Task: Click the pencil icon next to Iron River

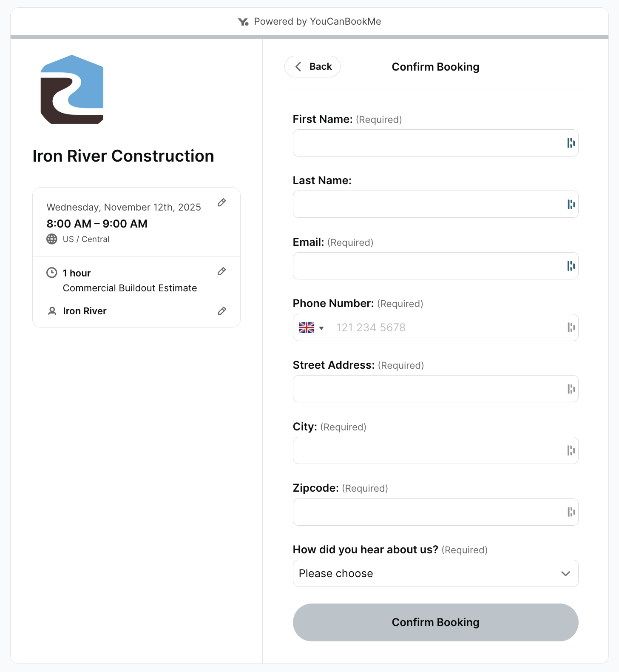Action: pos(221,311)
